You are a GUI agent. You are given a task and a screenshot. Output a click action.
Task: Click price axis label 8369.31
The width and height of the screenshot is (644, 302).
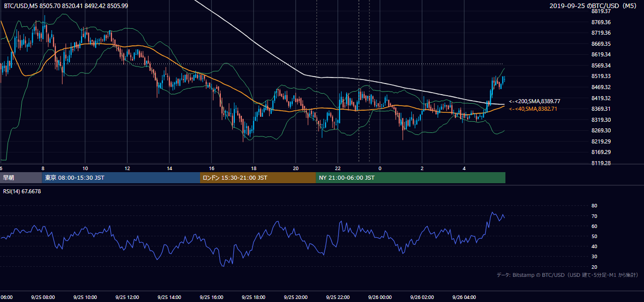[601, 109]
